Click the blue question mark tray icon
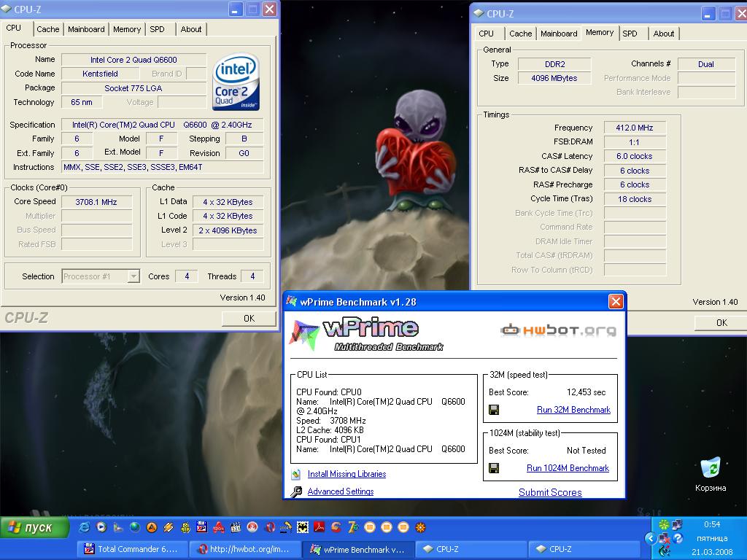Image resolution: width=747 pixels, height=560 pixels. pyautogui.click(x=678, y=538)
